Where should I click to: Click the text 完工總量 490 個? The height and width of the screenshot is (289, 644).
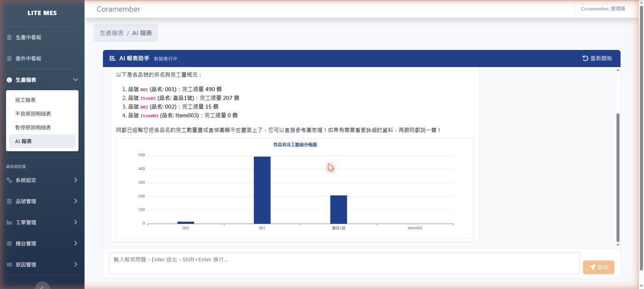[202, 89]
